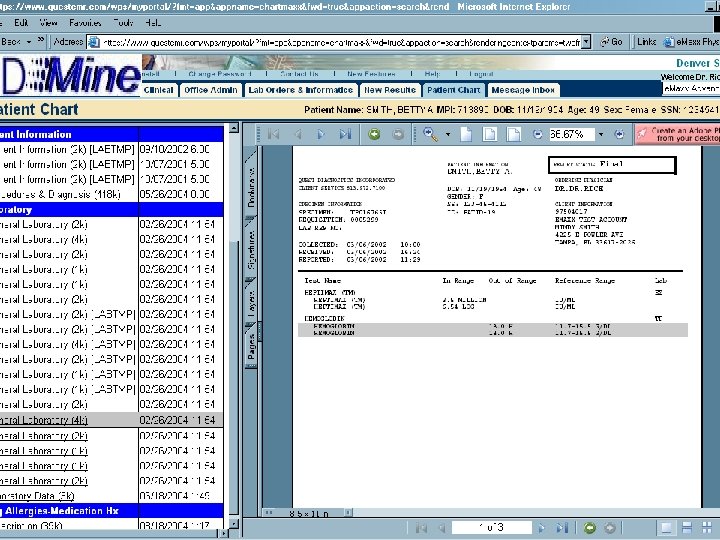Expand the browser address bar dropdown
Image resolution: width=720 pixels, height=540 pixels.
[586, 42]
